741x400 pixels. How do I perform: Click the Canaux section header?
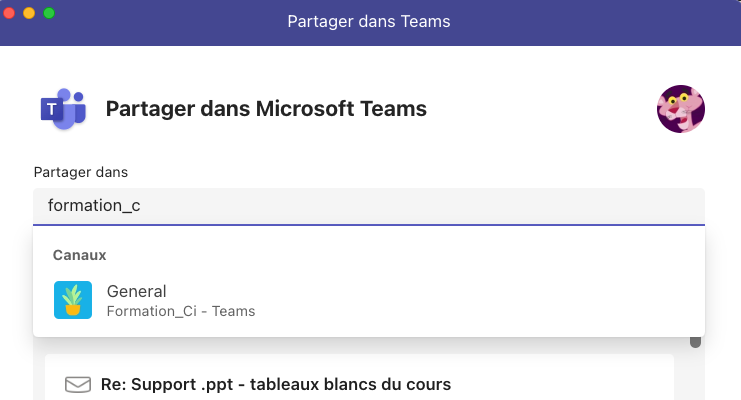click(x=80, y=255)
